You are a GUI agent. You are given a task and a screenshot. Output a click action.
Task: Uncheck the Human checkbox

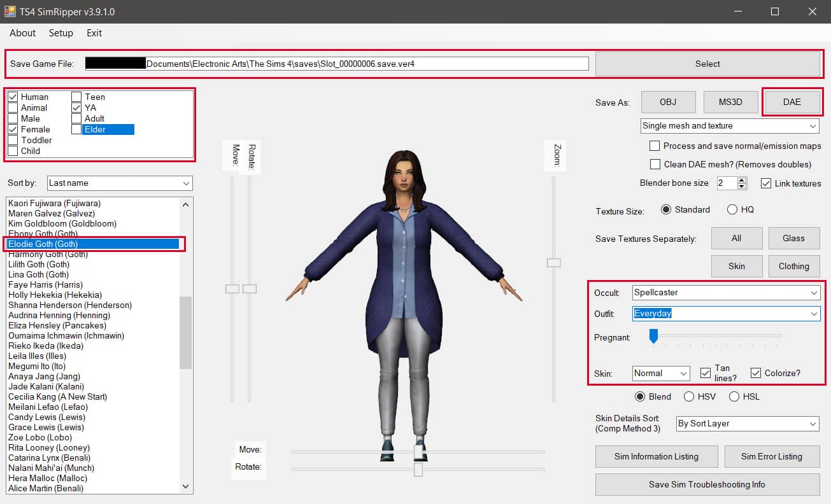(x=13, y=97)
